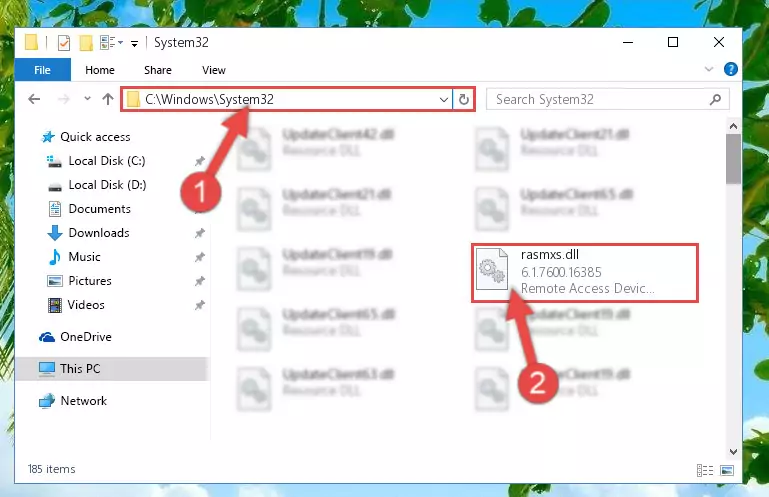Open the Customize Quick Access Toolbar dropdown
Image resolution: width=769 pixels, height=497 pixels.
(134, 44)
